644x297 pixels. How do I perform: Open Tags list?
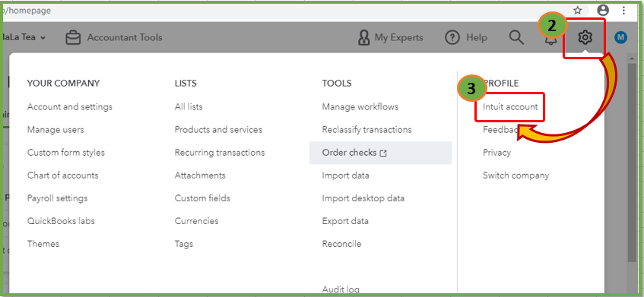183,244
